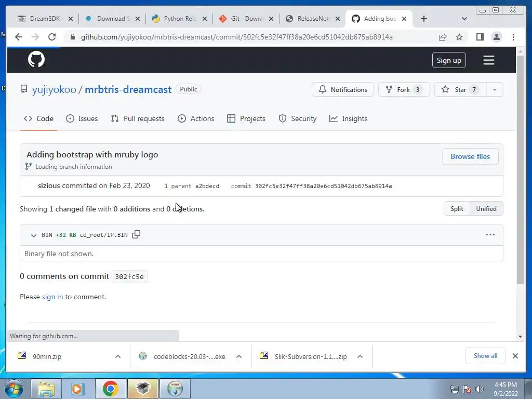Open the Insights tab
The height and width of the screenshot is (399, 532).
coord(348,118)
